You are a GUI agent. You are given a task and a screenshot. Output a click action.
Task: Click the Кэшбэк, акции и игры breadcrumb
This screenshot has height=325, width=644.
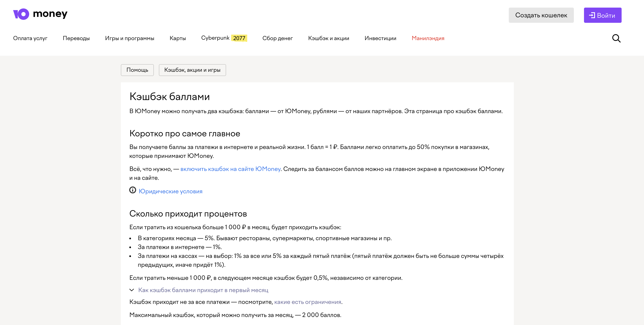192,70
